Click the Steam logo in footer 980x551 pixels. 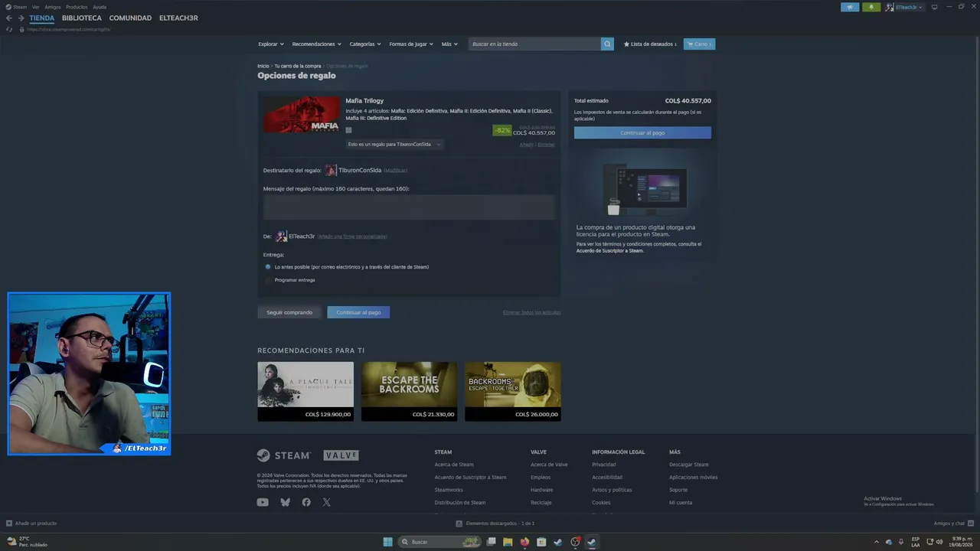click(x=283, y=455)
